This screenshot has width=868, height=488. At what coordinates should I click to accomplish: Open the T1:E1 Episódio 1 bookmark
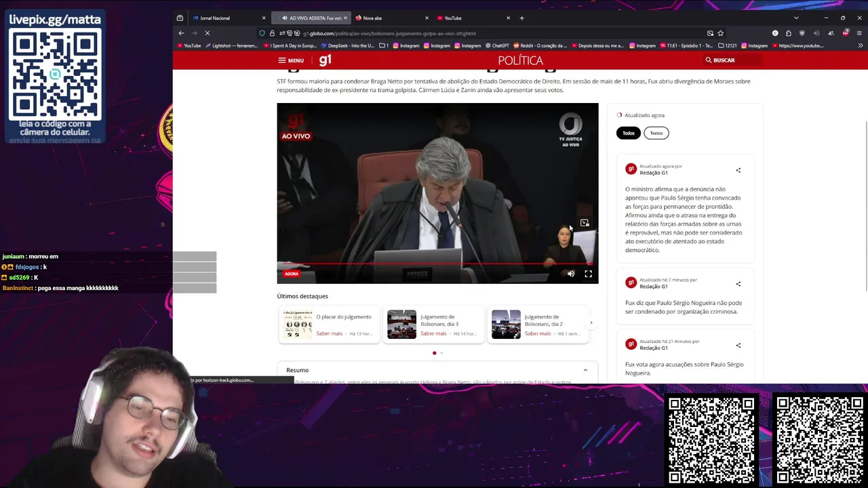pos(686,46)
